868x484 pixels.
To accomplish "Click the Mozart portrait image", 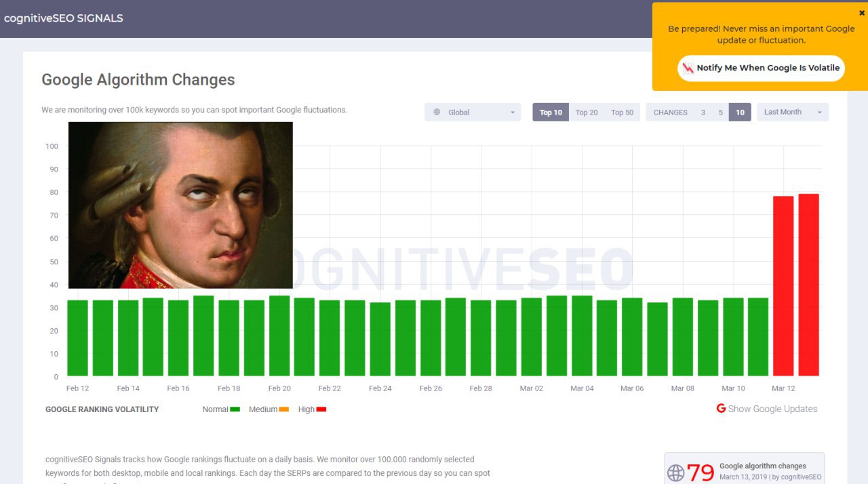I will coord(180,205).
